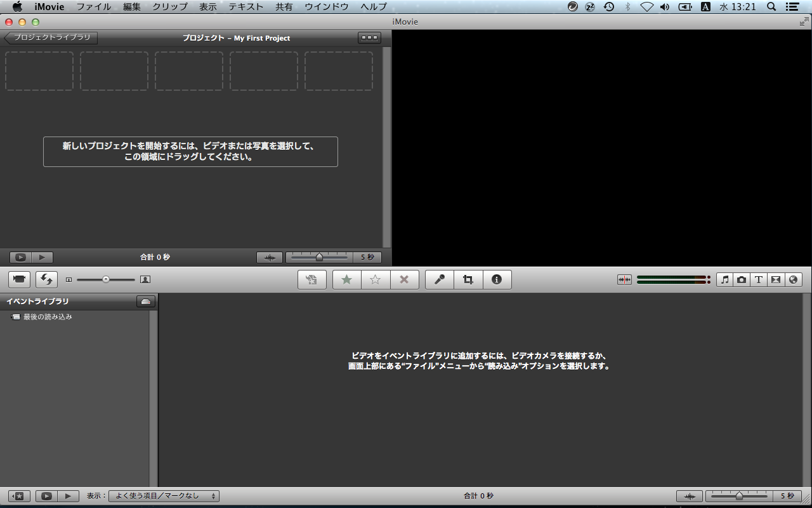Open the Maps and Backgrounds globe browser
Viewport: 812px width, 508px height.
[793, 279]
